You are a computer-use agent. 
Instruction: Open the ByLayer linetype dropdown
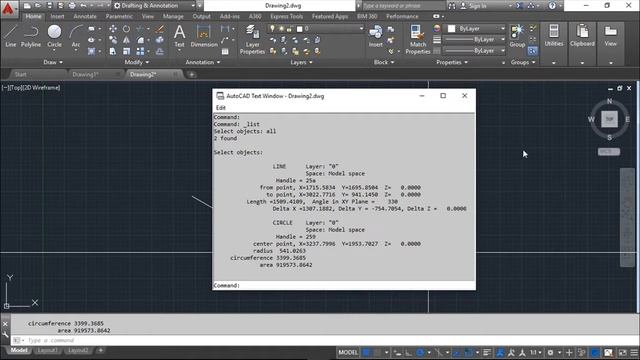[x=474, y=51]
